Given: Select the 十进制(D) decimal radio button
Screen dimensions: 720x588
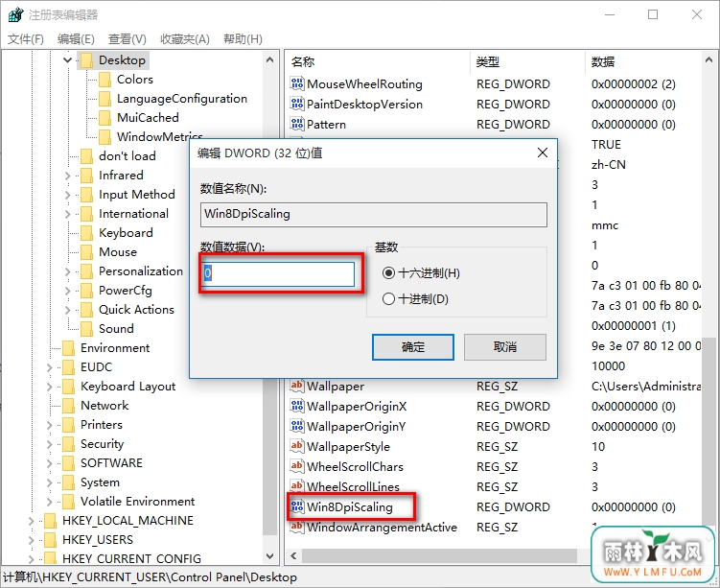Looking at the screenshot, I should pos(388,299).
